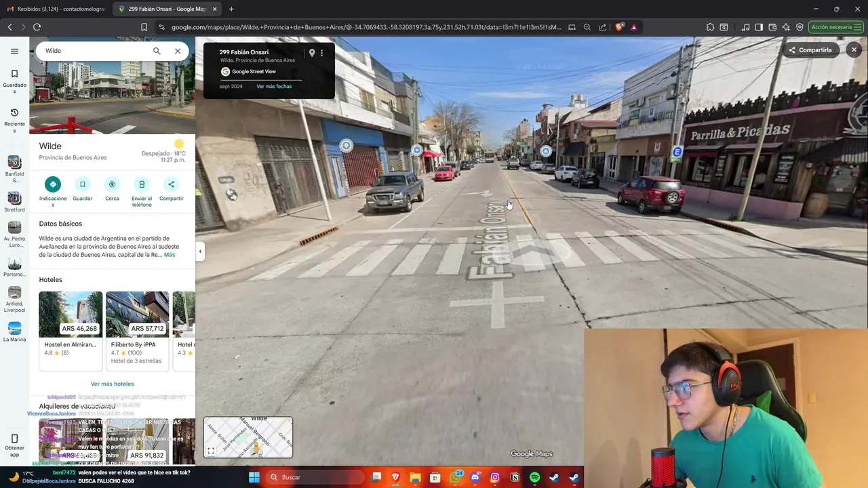
Task: Open the Guardados saved places panel
Action: pos(14,81)
